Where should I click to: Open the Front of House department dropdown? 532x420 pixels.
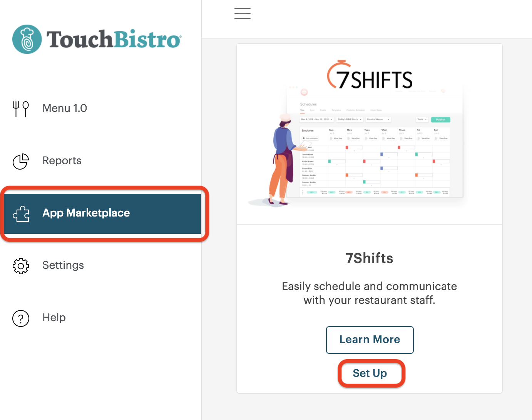coord(378,119)
